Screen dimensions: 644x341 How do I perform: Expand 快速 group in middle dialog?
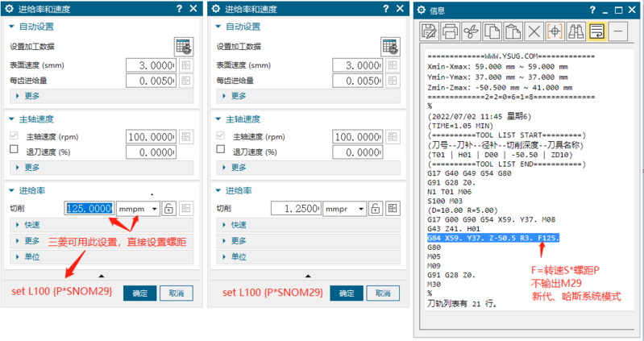coord(308,225)
